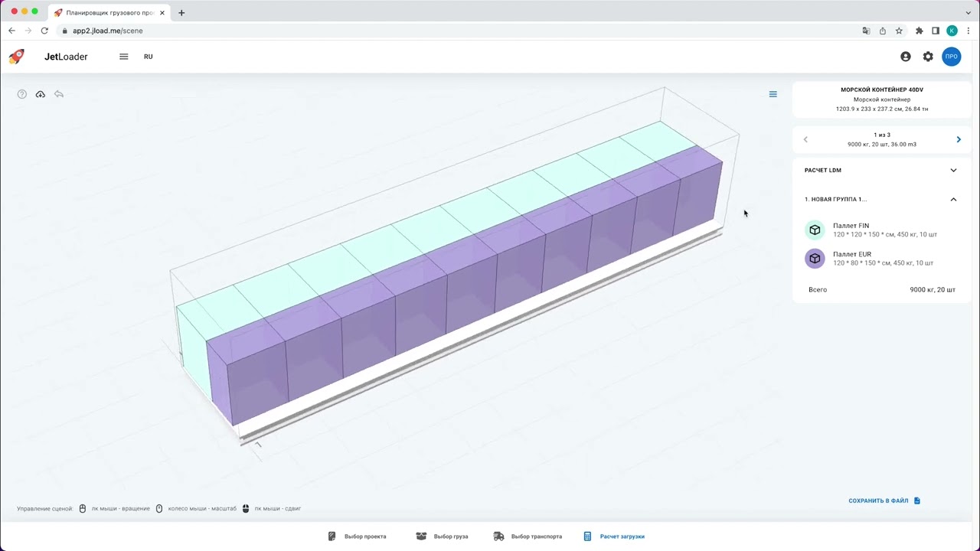Change the RU language selector
Screen dimensions: 980x551
tap(149, 57)
